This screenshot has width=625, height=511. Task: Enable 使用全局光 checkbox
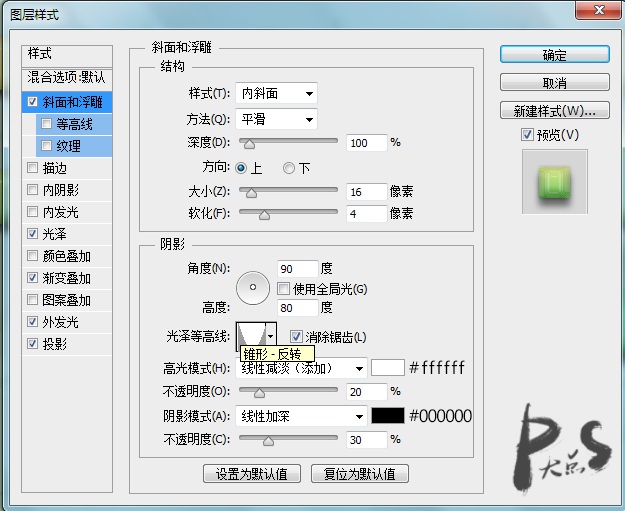tap(283, 289)
